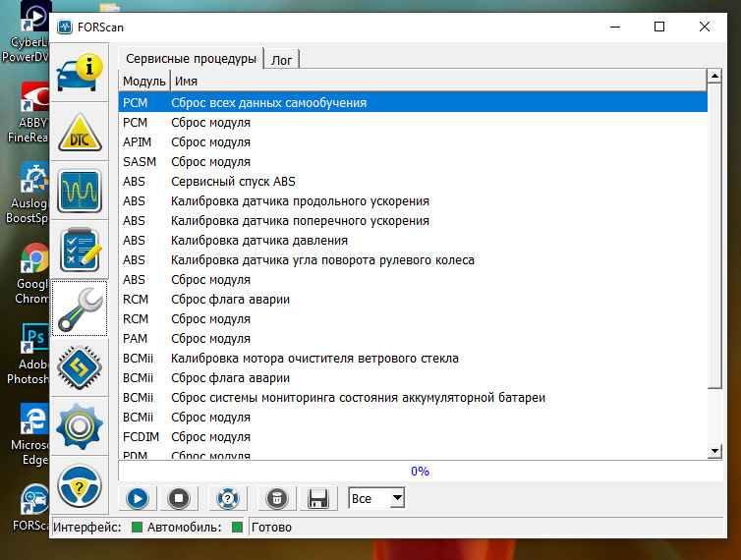Click the vertical scrollbar thumb
Image resolution: width=741 pixels, height=560 pixels.
point(714,237)
